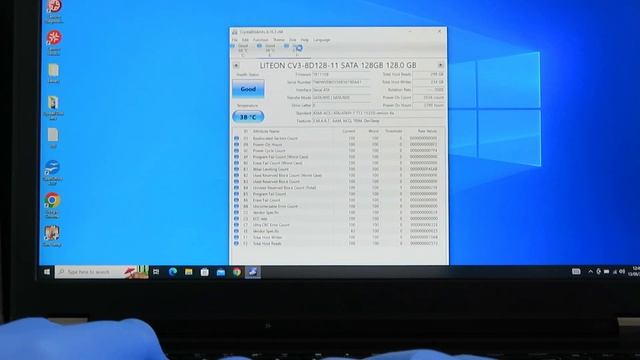Click the Good health status button
The width and height of the screenshot is (640, 360).
[x=248, y=89]
